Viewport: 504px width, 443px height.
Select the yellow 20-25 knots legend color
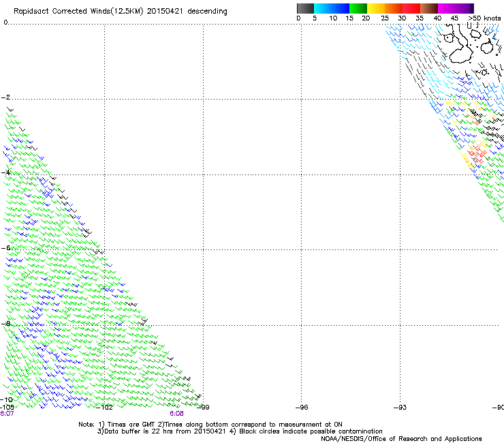376,8
